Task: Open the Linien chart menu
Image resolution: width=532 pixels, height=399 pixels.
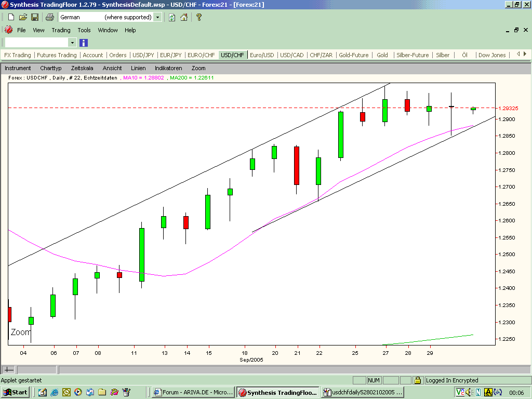Action: [x=138, y=68]
